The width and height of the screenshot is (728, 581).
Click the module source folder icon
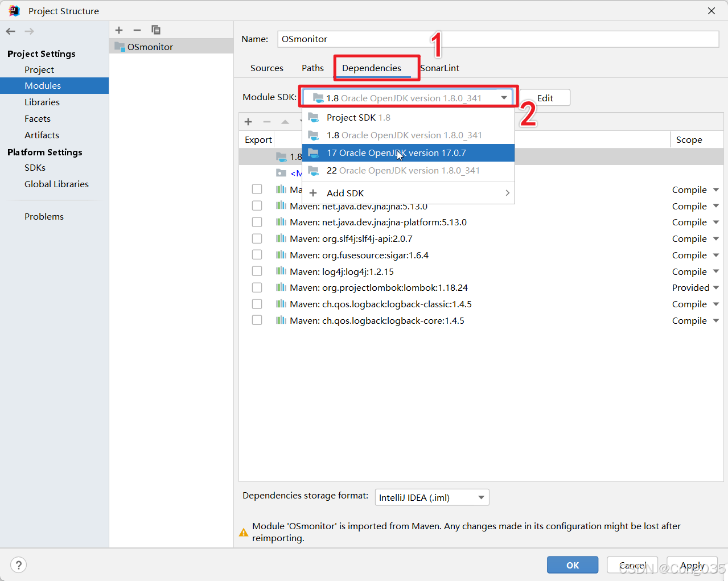coord(281,173)
